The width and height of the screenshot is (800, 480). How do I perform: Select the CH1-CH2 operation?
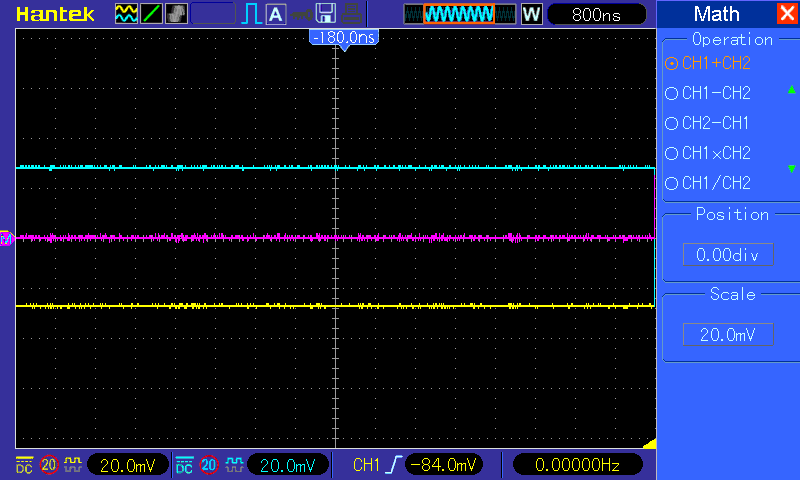tap(708, 93)
